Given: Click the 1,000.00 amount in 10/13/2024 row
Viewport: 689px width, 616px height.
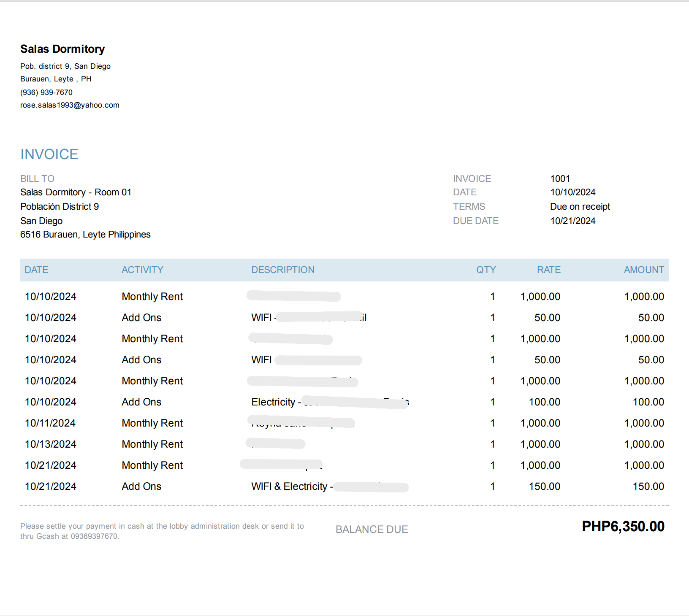Looking at the screenshot, I should pos(644,444).
